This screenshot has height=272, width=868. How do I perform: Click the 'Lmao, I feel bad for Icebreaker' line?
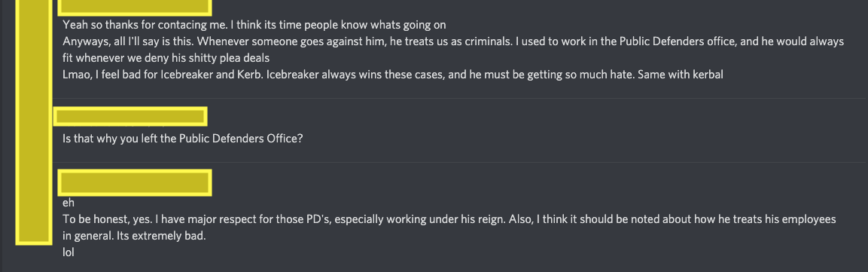[x=393, y=75]
